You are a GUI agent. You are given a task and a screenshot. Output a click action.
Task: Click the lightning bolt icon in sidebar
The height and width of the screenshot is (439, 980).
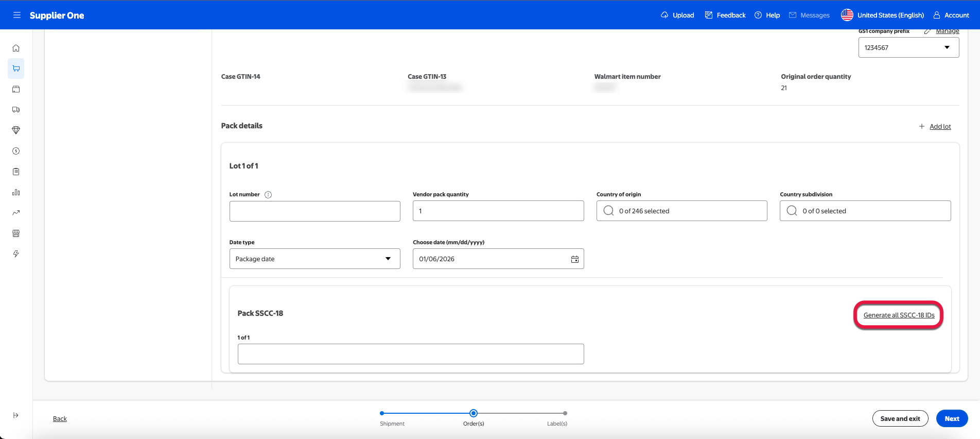(16, 254)
